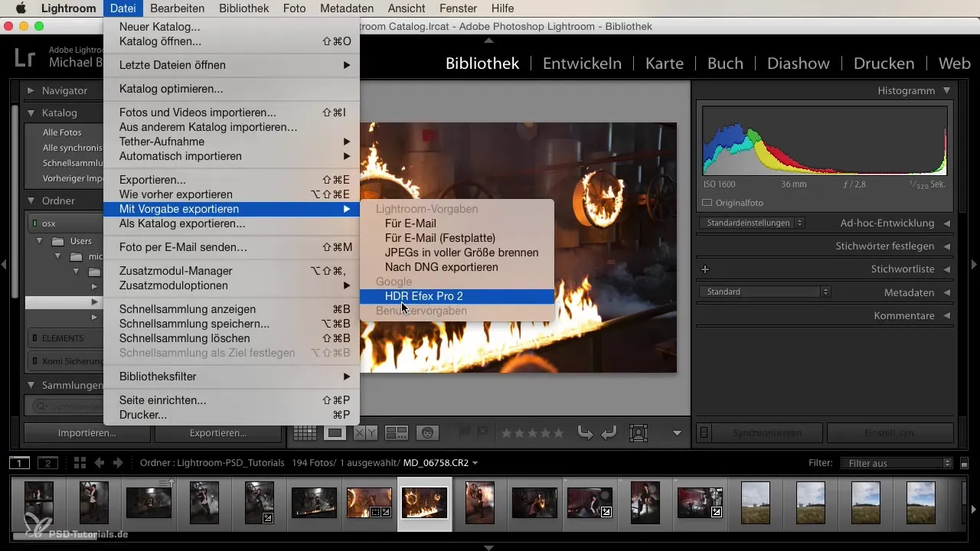Open the Bearbeiten menu
The width and height of the screenshot is (980, 551).
click(178, 8)
